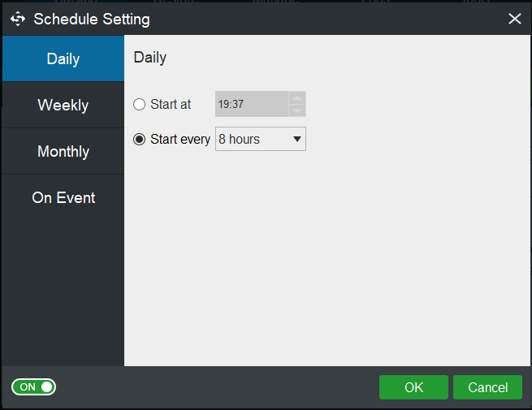Increase start time with the up arrow
This screenshot has height=410, width=532.
pyautogui.click(x=297, y=98)
